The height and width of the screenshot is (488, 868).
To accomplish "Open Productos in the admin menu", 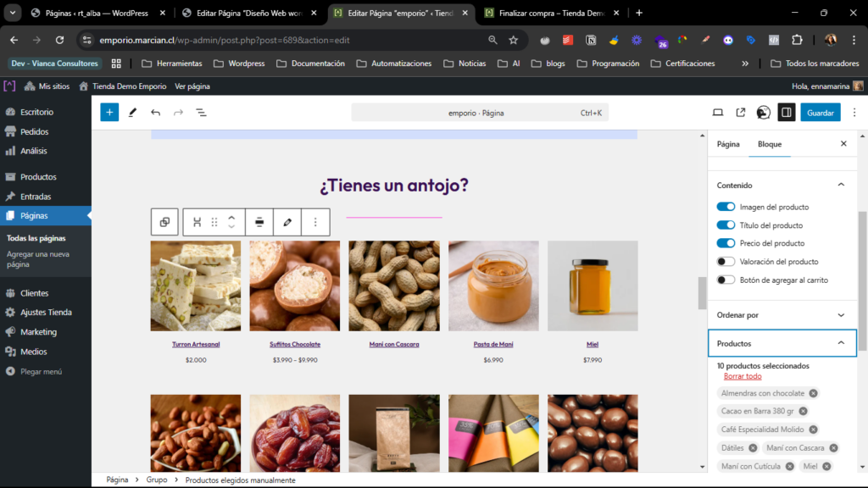I will tap(38, 177).
